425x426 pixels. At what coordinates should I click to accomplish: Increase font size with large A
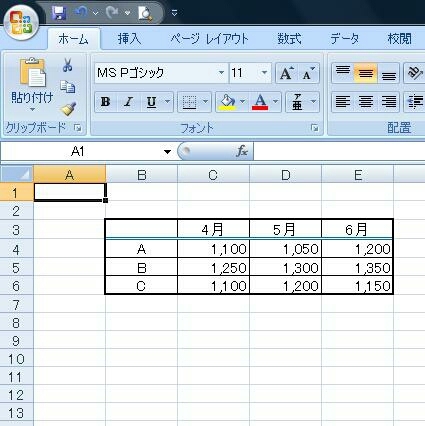pyautogui.click(x=286, y=73)
